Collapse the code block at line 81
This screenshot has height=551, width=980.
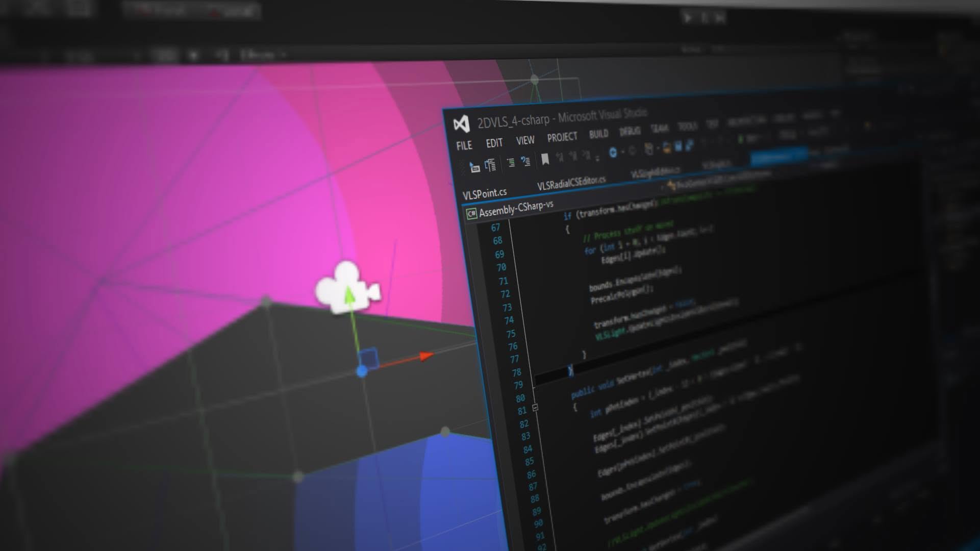pyautogui.click(x=535, y=407)
